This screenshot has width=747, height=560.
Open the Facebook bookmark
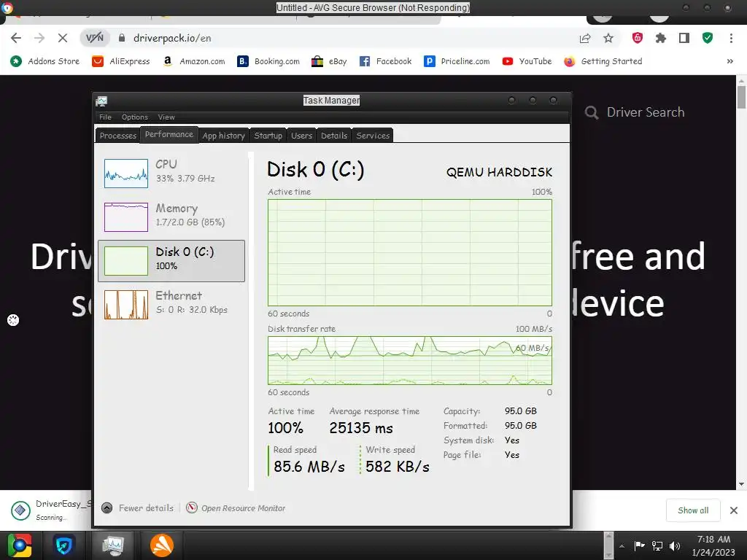[385, 61]
